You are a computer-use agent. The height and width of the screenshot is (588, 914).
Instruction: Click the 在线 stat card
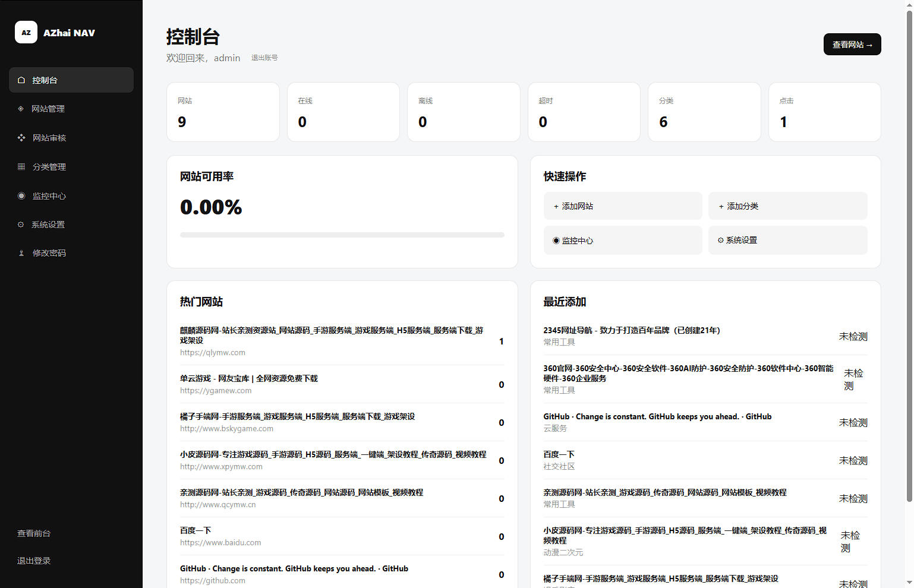[343, 112]
